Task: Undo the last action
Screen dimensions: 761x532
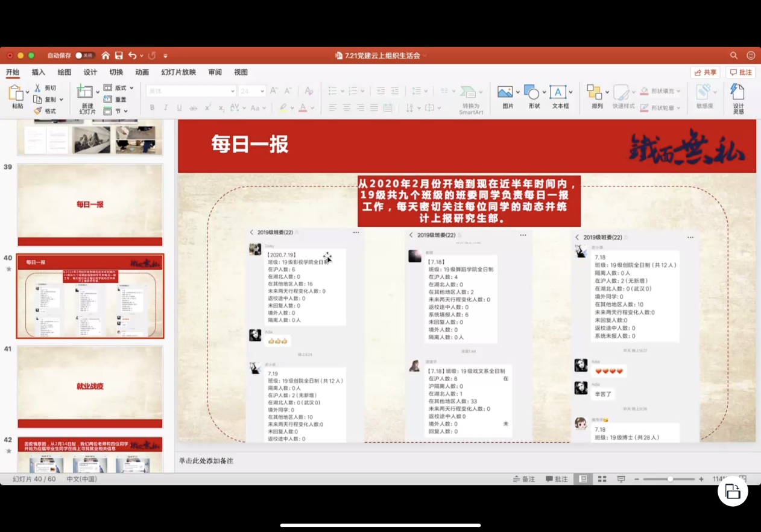Action: pos(132,55)
